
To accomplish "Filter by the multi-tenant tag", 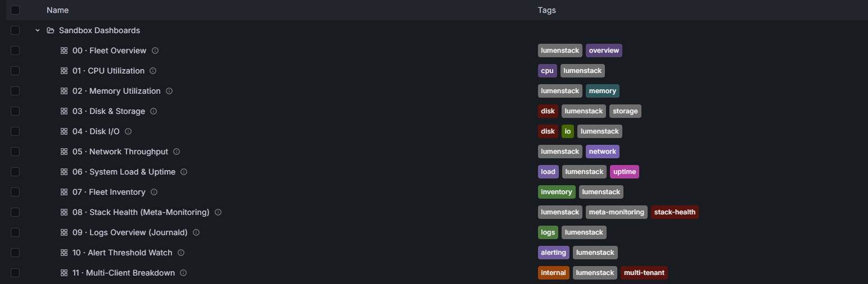I will (644, 273).
